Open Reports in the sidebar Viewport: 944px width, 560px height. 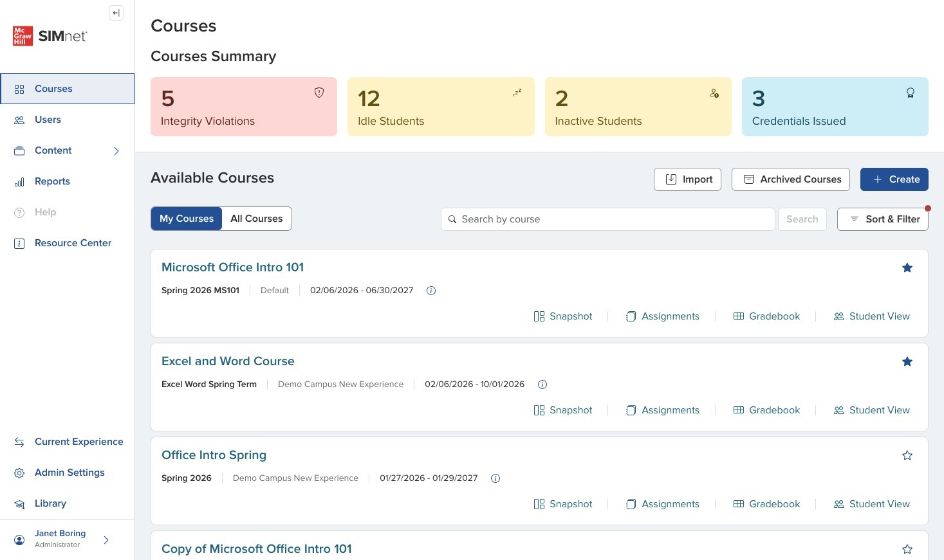[x=67, y=181]
